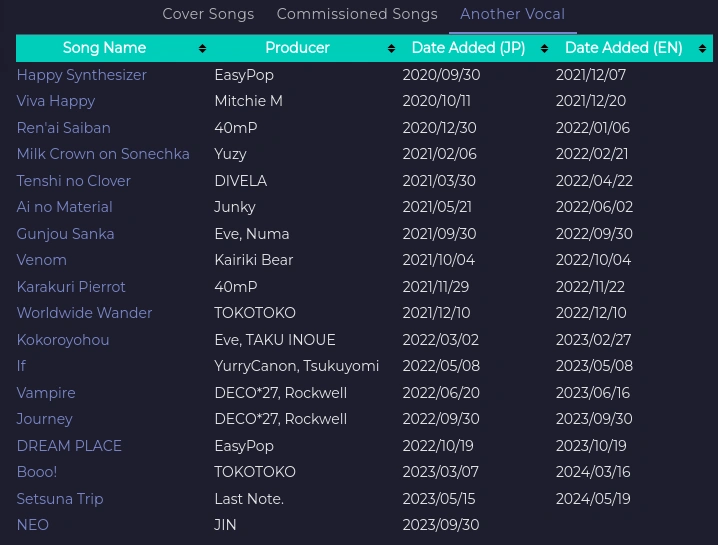Go to the Setsuna Trip page
The image size is (718, 545).
click(60, 499)
